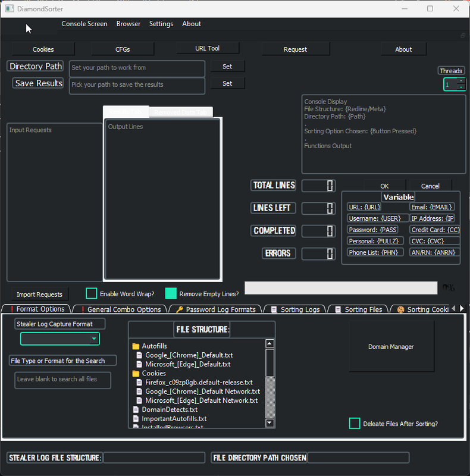470x476 pixels.
Task: Open the Settings menu
Action: click(x=161, y=24)
